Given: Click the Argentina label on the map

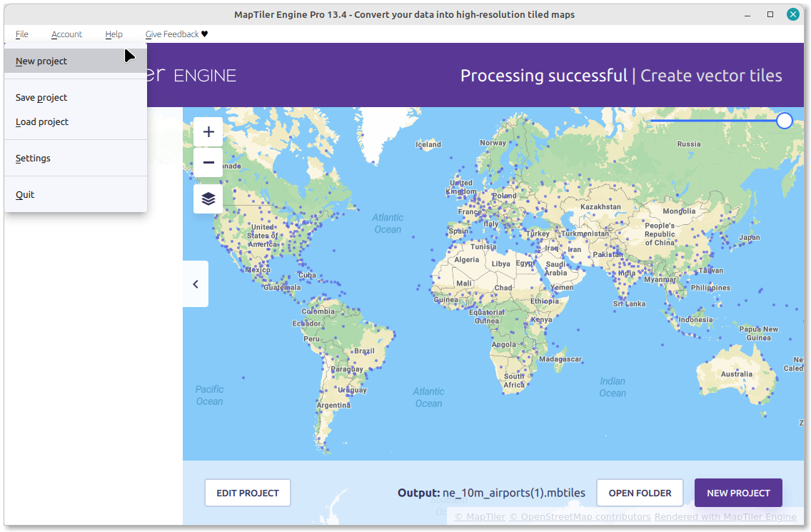Looking at the screenshot, I should pyautogui.click(x=333, y=405).
